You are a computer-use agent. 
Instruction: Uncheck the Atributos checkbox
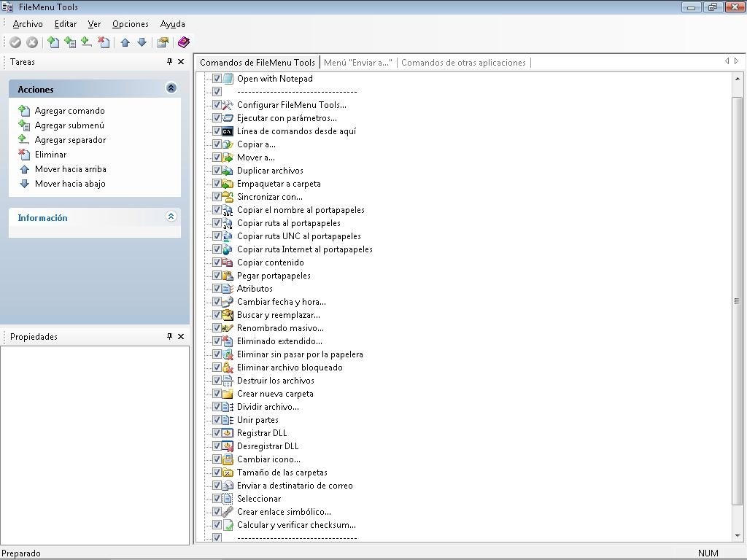pyautogui.click(x=217, y=289)
